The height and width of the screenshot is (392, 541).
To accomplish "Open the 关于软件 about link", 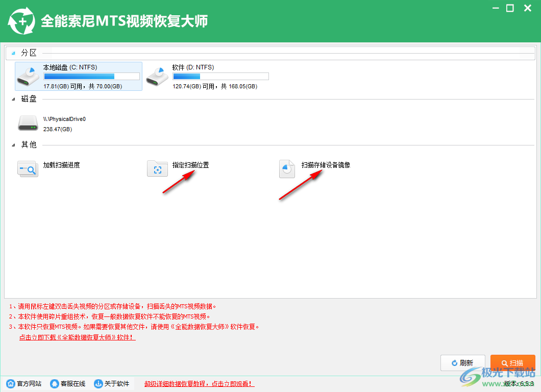I will (x=117, y=383).
